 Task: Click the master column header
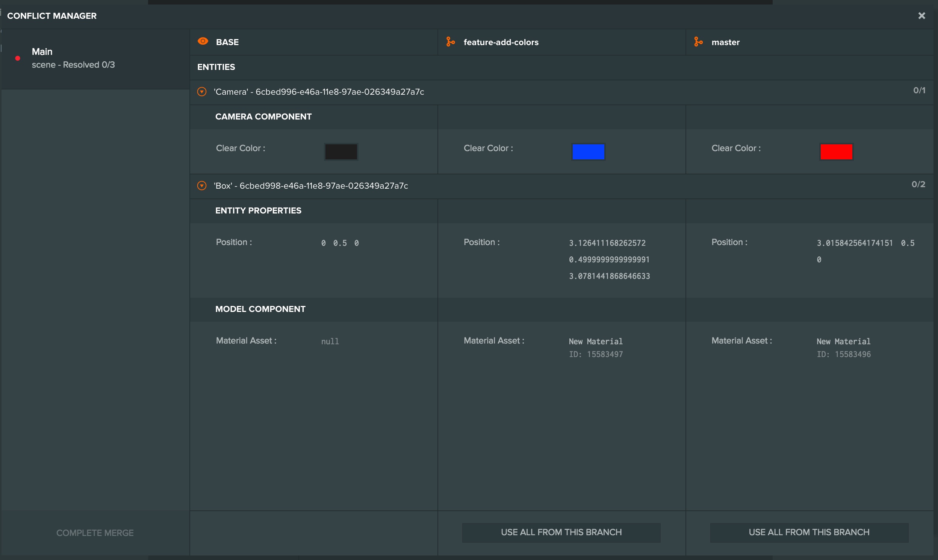click(x=809, y=42)
